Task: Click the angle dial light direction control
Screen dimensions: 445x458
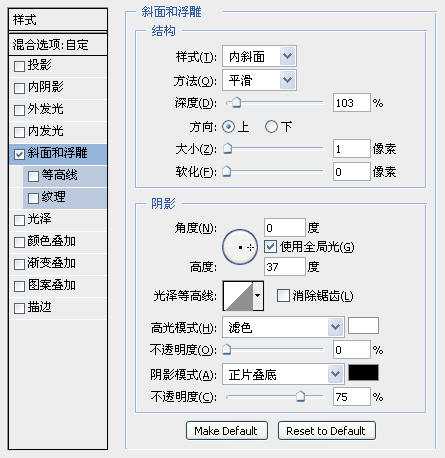Action: click(240, 247)
